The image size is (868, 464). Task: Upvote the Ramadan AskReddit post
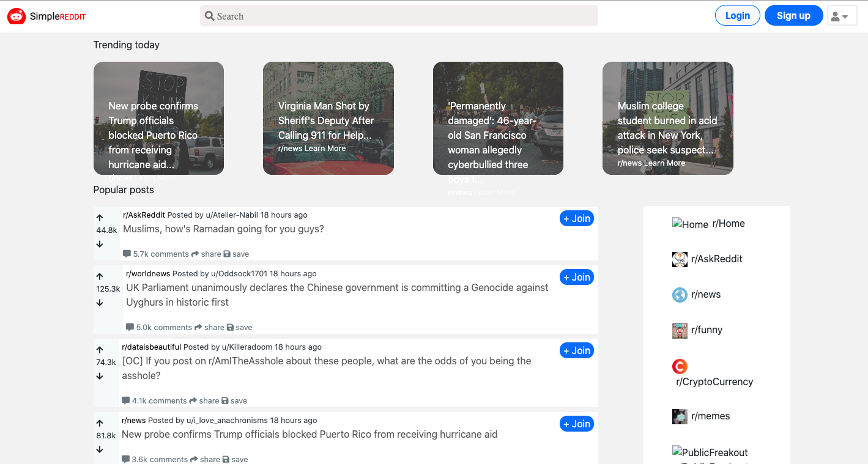pyautogui.click(x=100, y=218)
